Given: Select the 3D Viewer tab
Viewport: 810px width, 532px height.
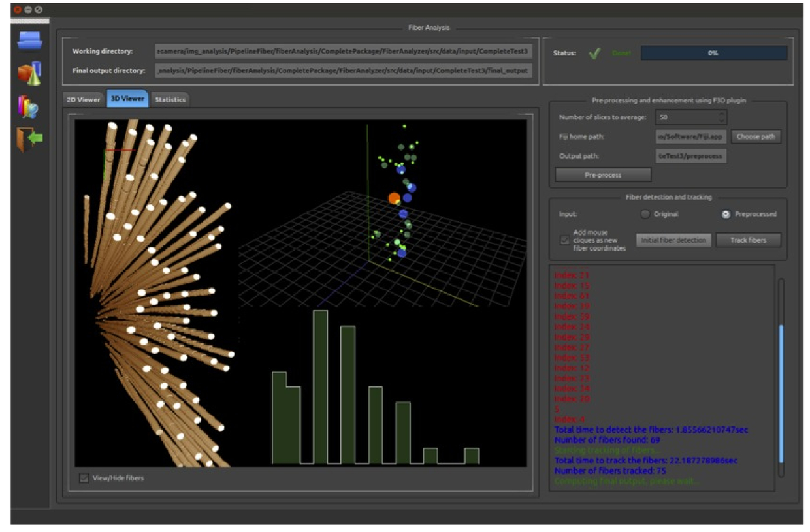Looking at the screenshot, I should pos(127,99).
